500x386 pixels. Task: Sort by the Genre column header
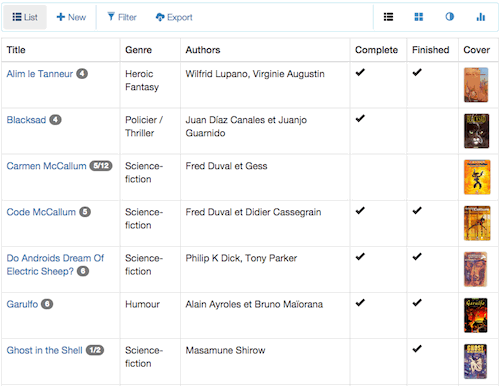tap(138, 50)
